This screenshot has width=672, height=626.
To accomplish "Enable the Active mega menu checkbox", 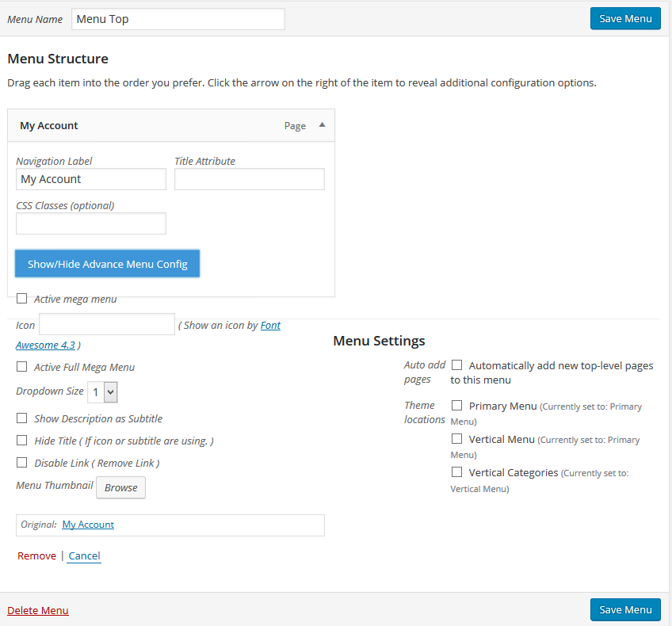I will pos(22,299).
